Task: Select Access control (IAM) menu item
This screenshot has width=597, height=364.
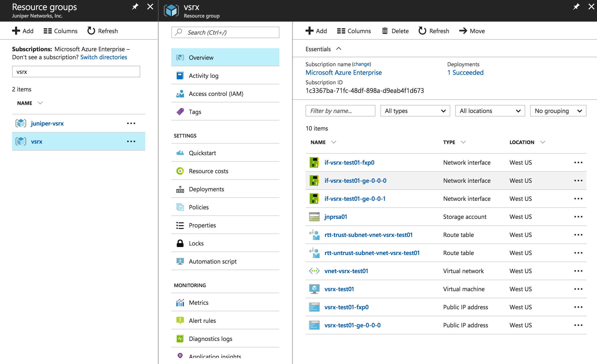Action: (x=216, y=94)
